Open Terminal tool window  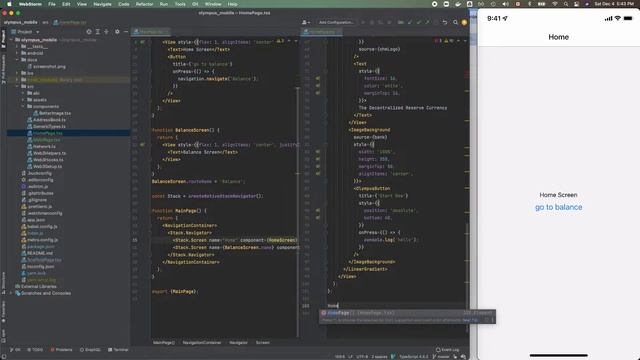[118, 350]
